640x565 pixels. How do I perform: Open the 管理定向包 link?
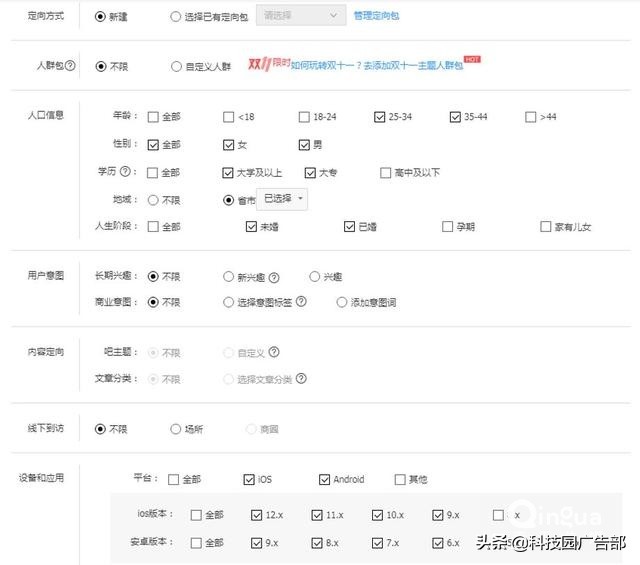[x=376, y=16]
